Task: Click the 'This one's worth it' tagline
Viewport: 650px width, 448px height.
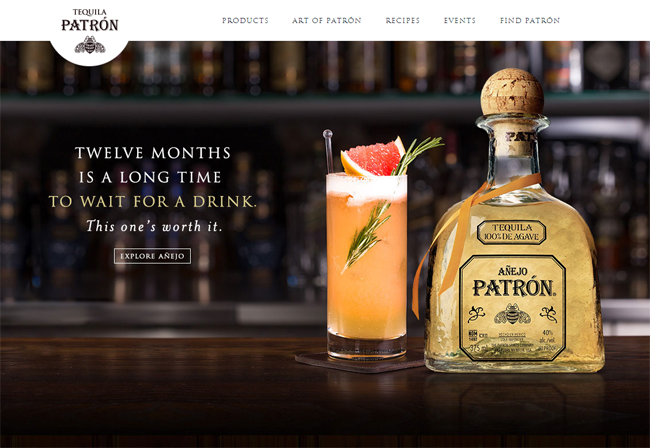Action: (154, 226)
